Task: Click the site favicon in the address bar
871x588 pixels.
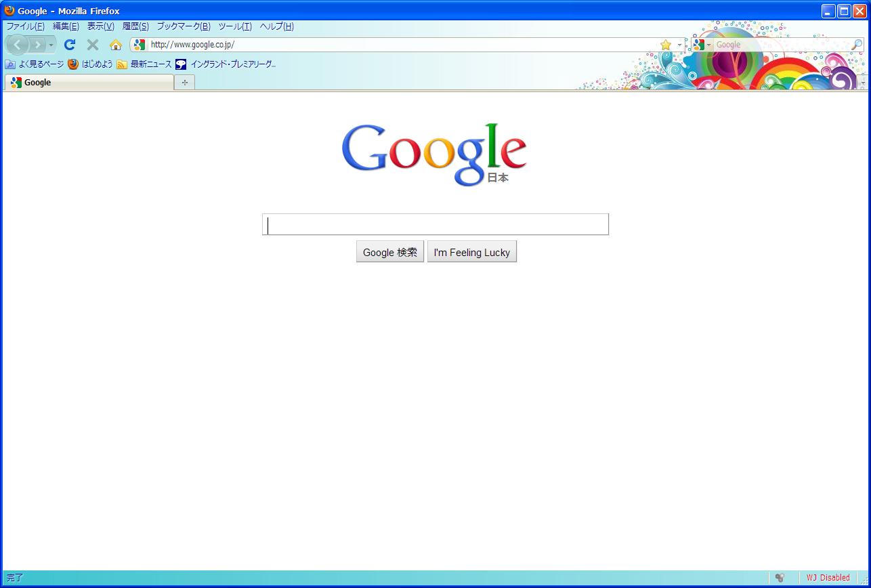Action: tap(140, 45)
